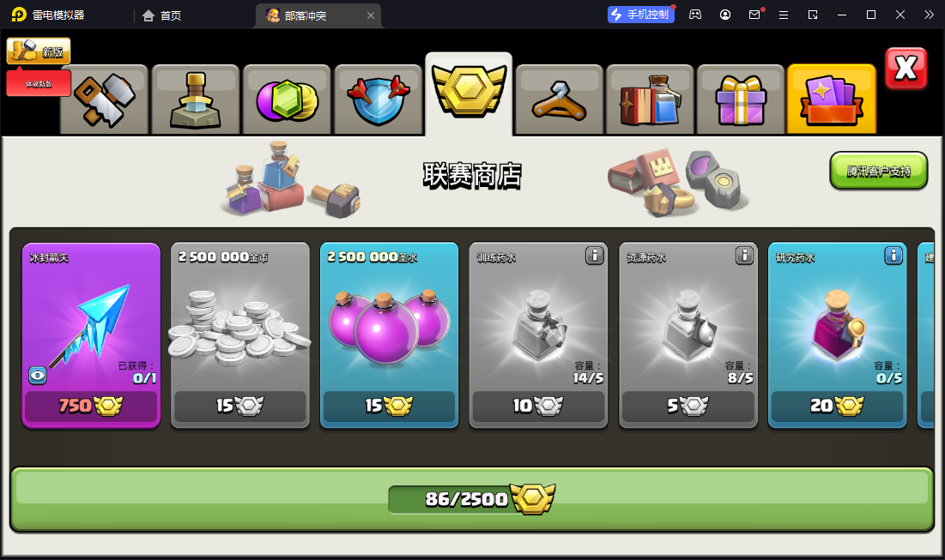Open the hammer and saw builder tab

[x=105, y=99]
